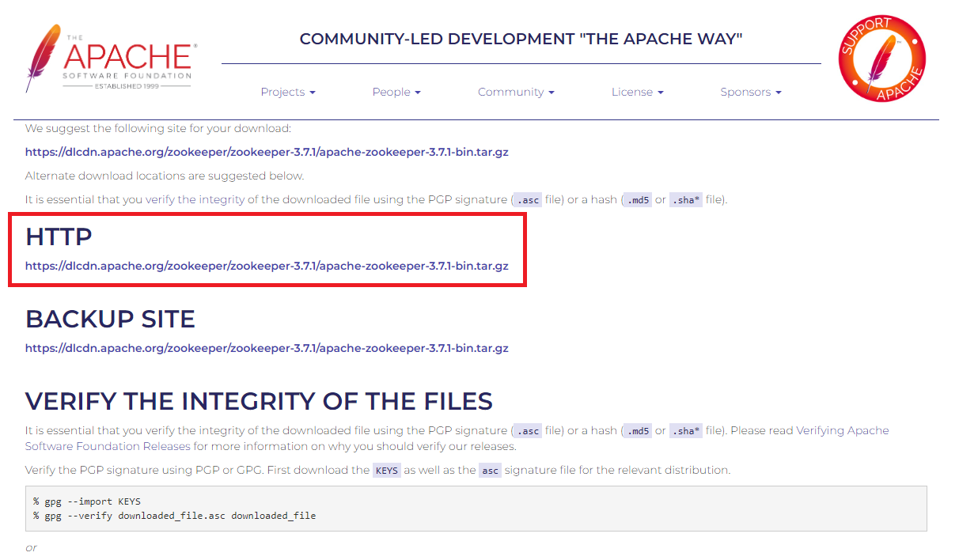Click the 'HTTP' section heading
Image resolution: width=959 pixels, height=560 pixels.
click(59, 236)
